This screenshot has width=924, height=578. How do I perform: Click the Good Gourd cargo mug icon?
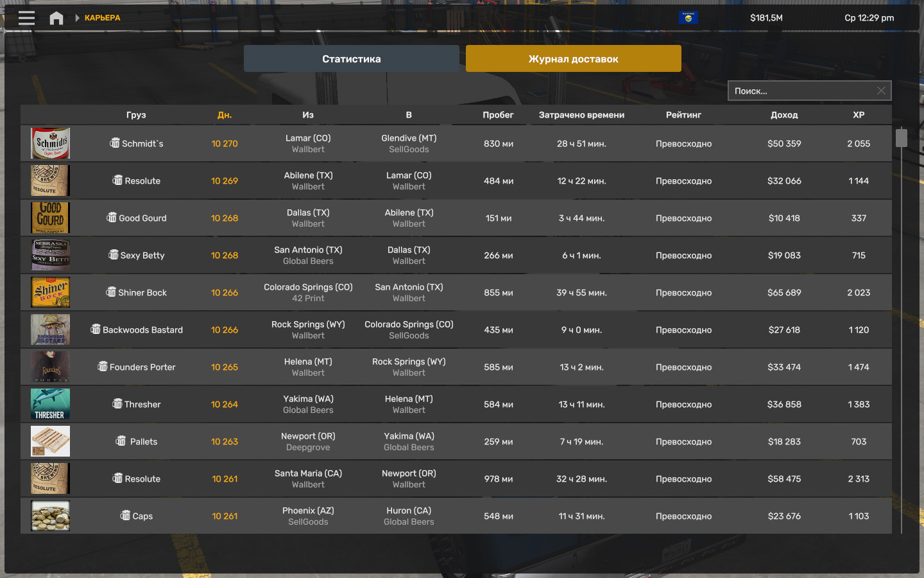pos(112,218)
